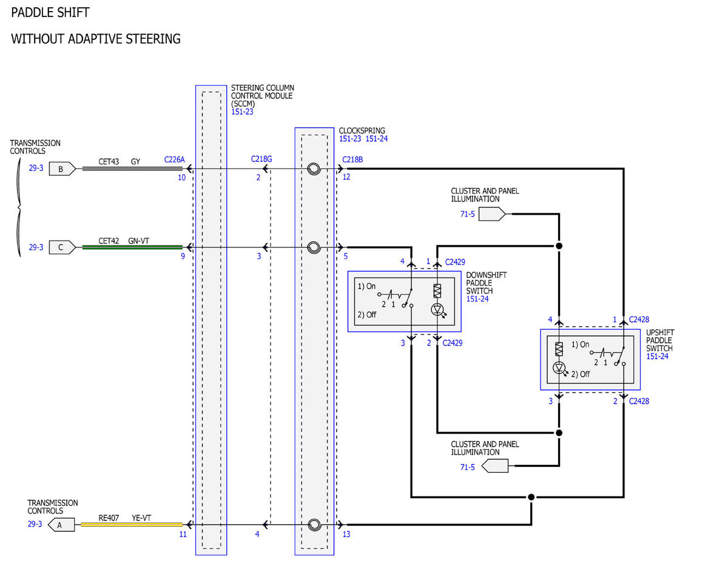Click the CET43 circuit label
Screen dimensions: 728x562
109,162
